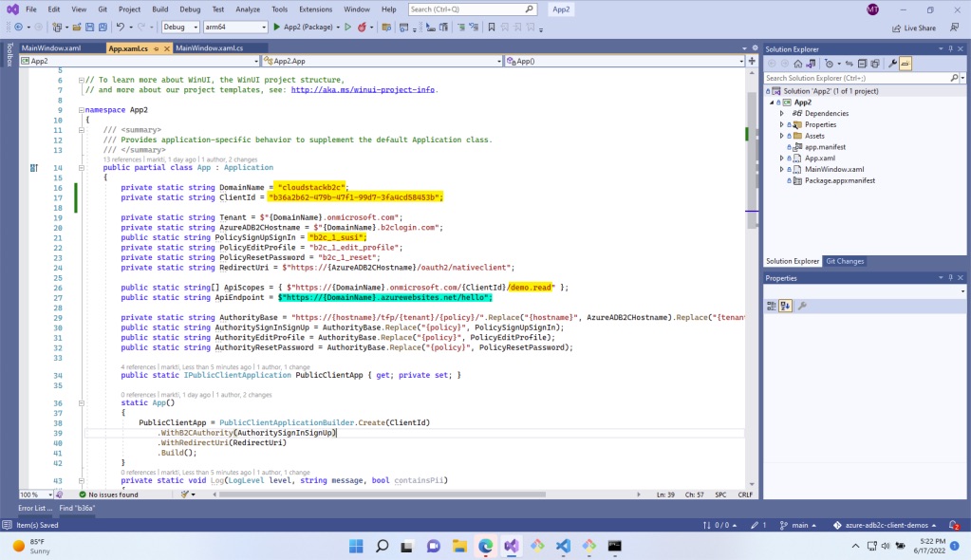Collapse the App2 project node

(x=773, y=103)
